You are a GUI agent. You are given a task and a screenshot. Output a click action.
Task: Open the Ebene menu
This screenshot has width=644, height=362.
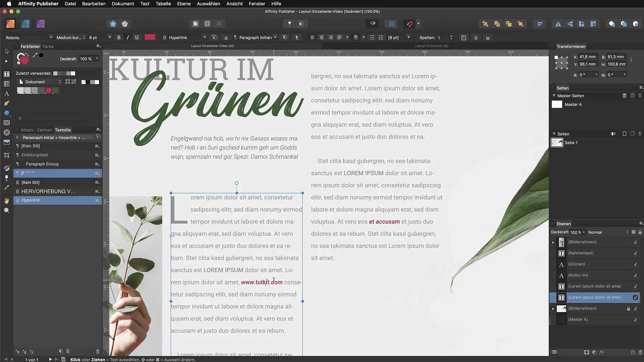click(184, 4)
